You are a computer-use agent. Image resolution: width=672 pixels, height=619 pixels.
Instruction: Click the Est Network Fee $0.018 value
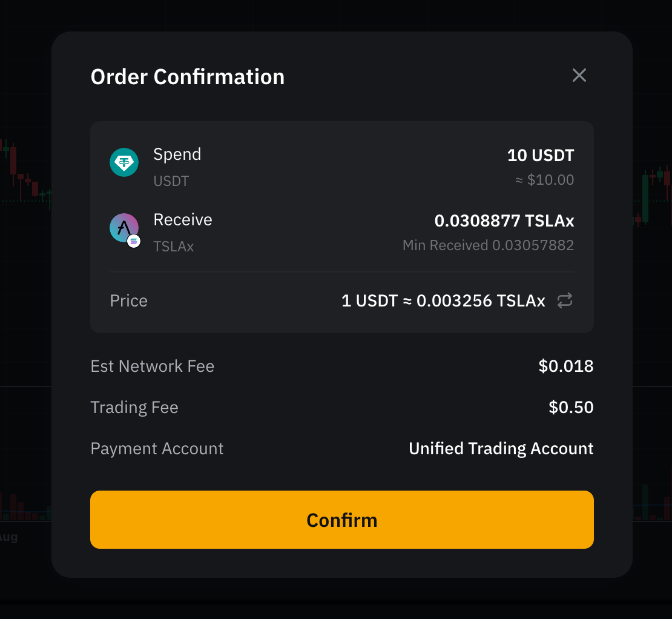pyautogui.click(x=565, y=366)
